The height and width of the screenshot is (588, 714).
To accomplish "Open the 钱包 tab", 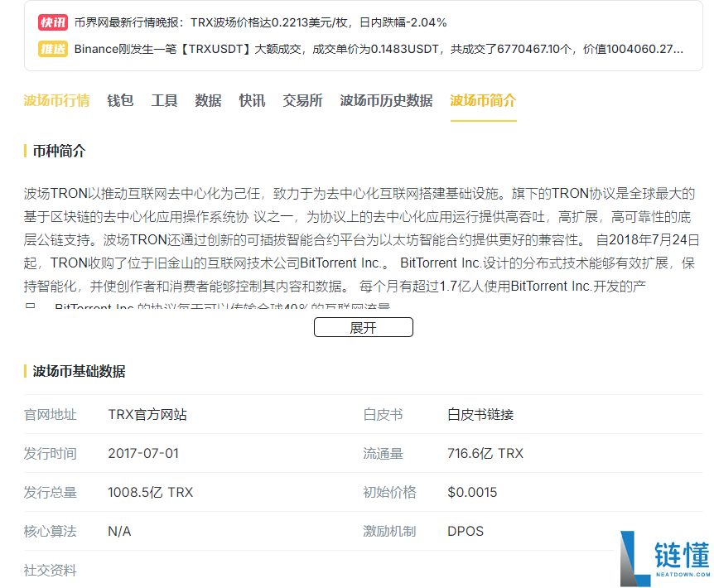I will (120, 100).
